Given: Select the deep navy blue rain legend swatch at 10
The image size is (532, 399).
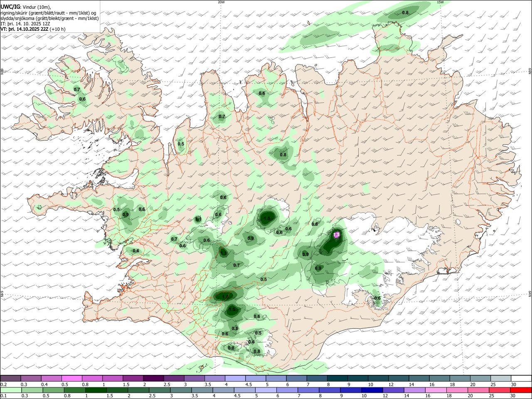Looking at the screenshot, I should [372, 390].
